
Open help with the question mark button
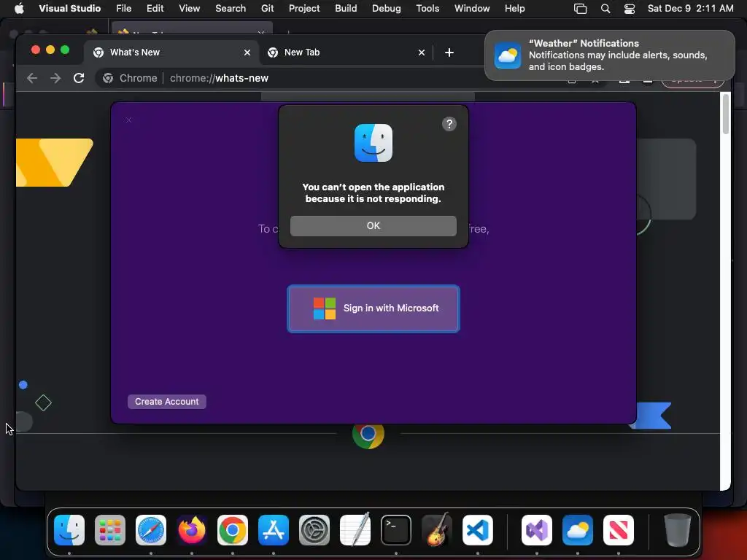coord(449,124)
